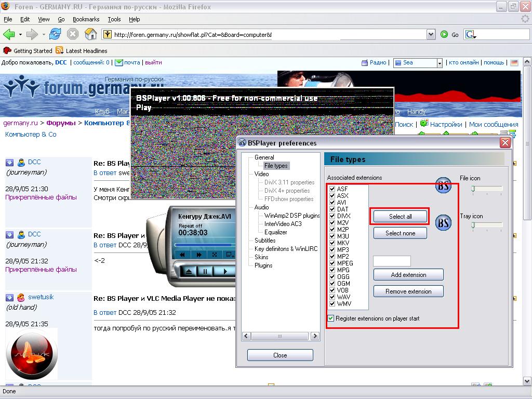Image resolution: width=532 pixels, height=399 pixels.
Task: Click the выйти logout link
Action: 153,62
